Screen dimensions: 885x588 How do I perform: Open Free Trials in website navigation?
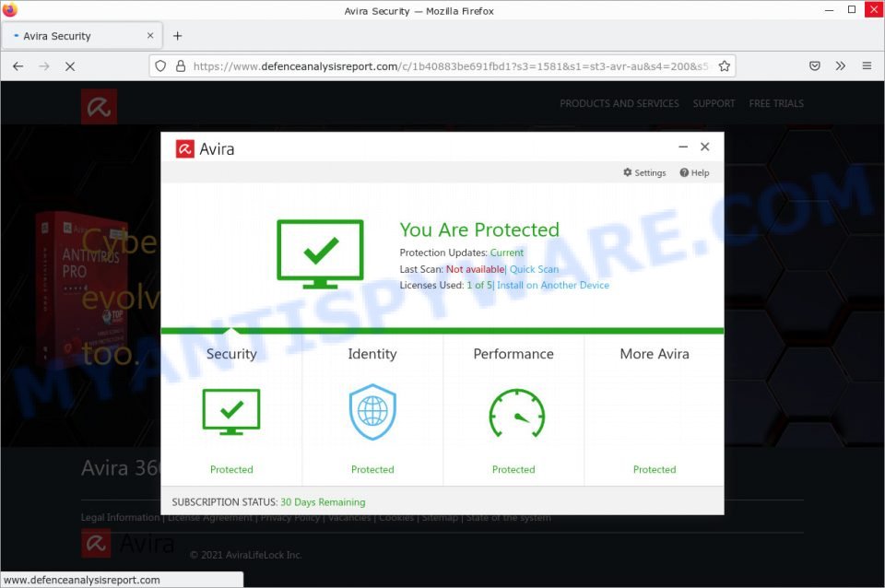776,103
